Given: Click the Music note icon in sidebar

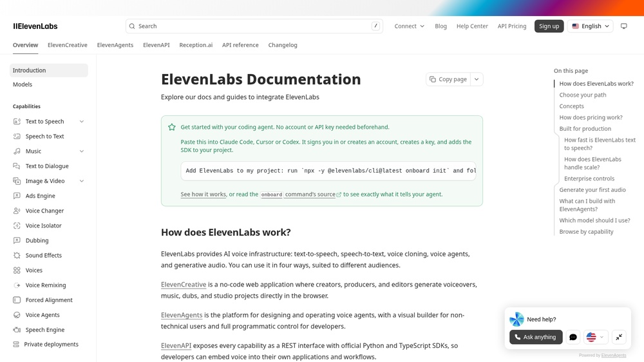Looking at the screenshot, I should (17, 151).
